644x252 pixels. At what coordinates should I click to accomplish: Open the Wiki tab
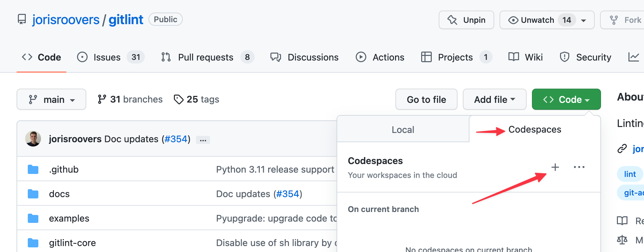(526, 57)
